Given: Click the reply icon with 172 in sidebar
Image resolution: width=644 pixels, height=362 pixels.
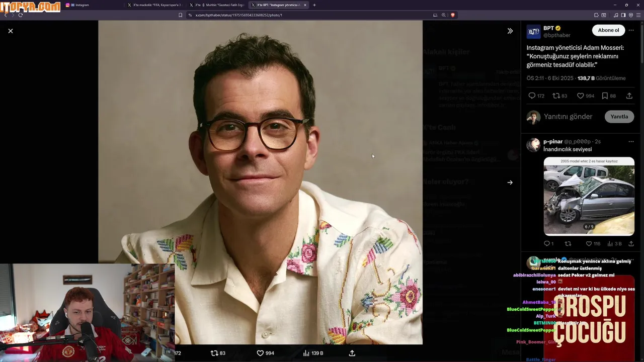Looking at the screenshot, I should 536,96.
